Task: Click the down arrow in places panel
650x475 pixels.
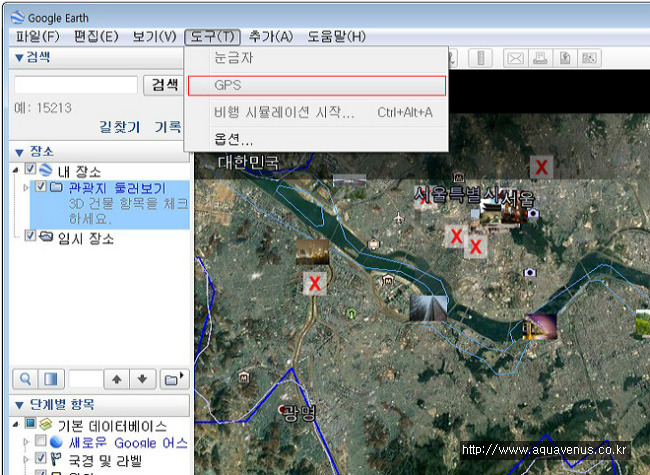Action: tap(142, 379)
